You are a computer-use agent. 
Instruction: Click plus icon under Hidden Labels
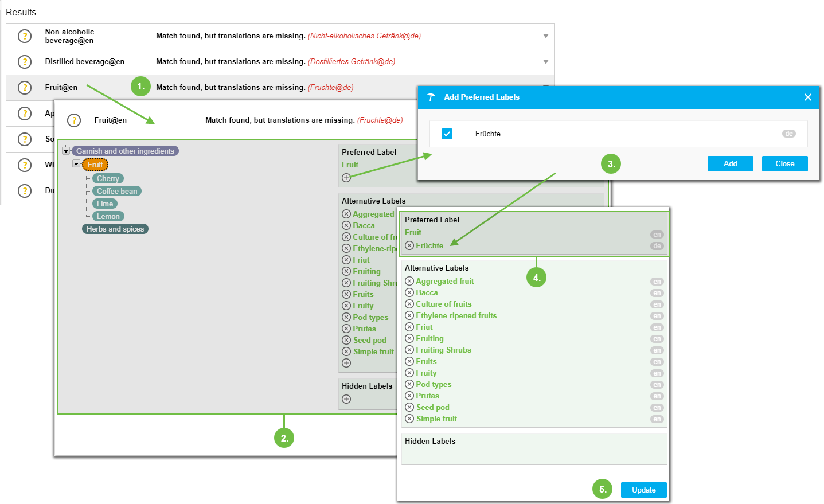pos(346,399)
